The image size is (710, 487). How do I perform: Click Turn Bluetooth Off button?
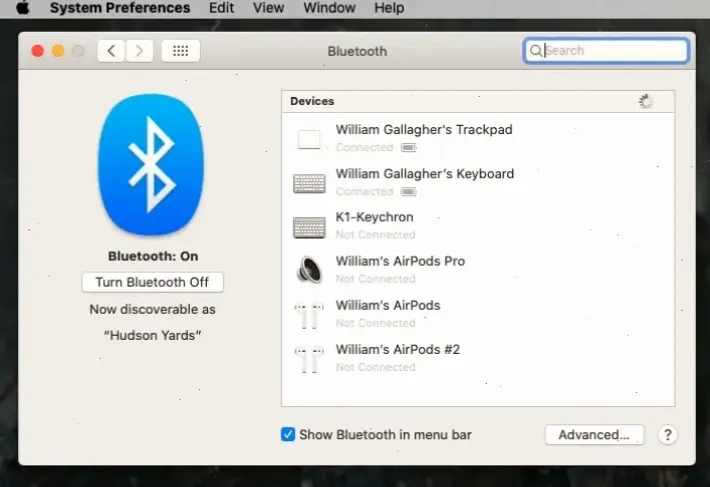152,282
